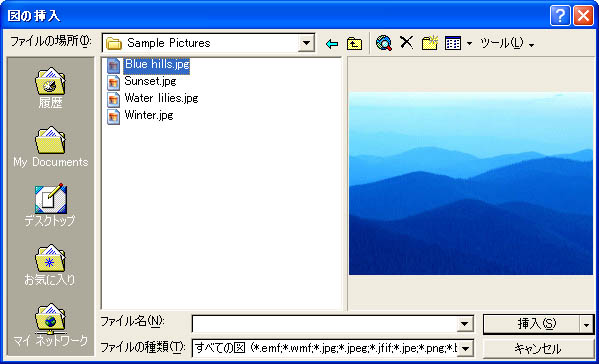Open 履歴 history folder in sidebar

[x=50, y=88]
